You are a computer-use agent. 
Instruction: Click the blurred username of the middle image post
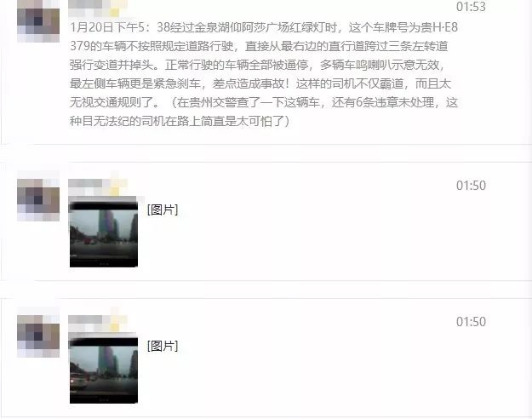(98, 187)
